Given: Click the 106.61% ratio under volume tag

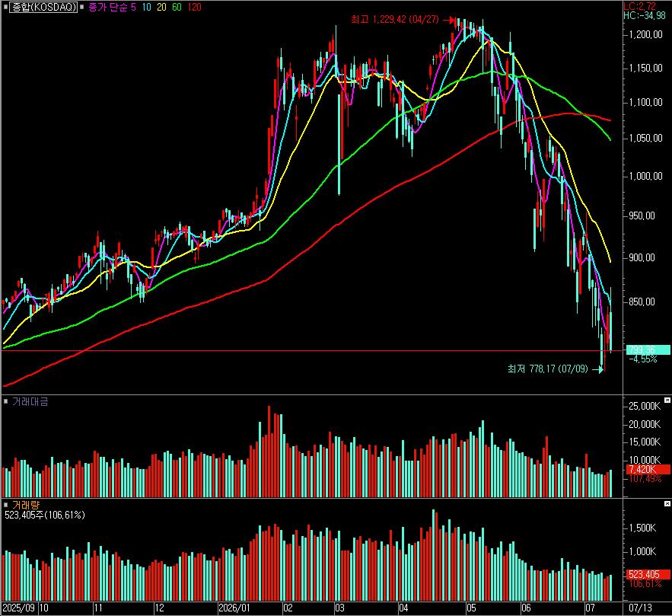Looking at the screenshot, I should pos(645,584).
